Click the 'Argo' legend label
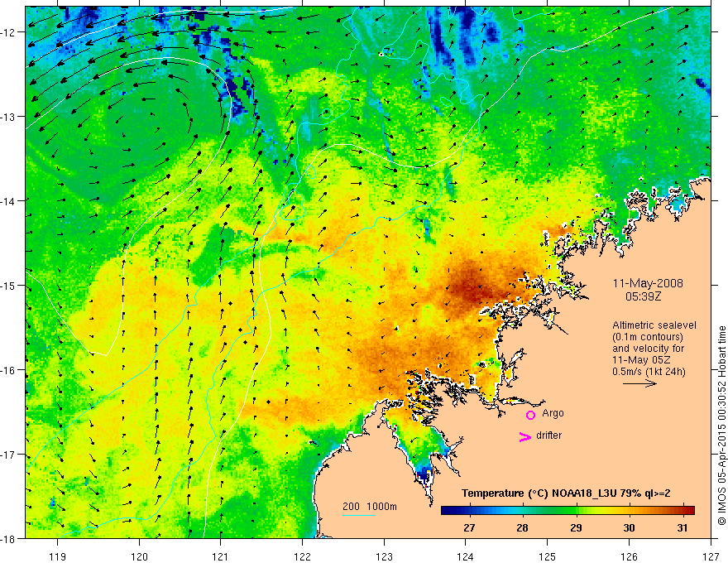Image resolution: width=728 pixels, height=563 pixels. point(553,413)
